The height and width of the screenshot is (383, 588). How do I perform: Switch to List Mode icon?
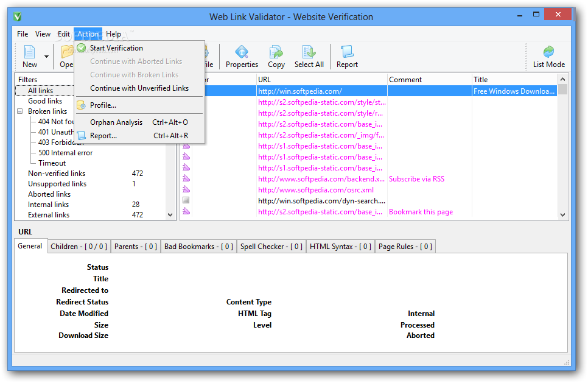coord(548,52)
